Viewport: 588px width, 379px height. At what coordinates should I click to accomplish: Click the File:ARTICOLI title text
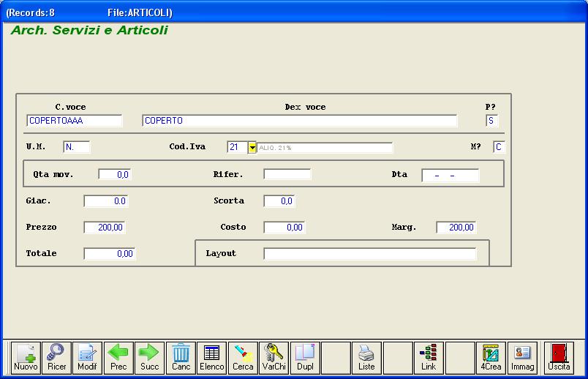point(140,12)
